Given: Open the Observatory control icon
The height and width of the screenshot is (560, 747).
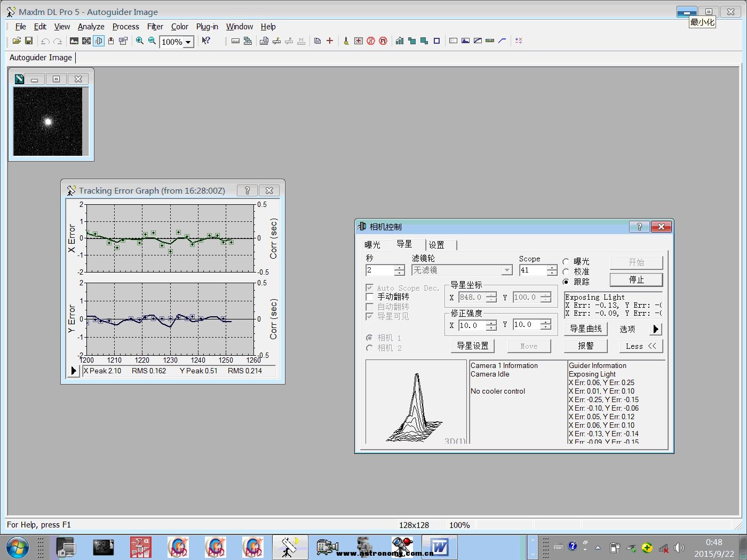Looking at the screenshot, I should point(111,41).
